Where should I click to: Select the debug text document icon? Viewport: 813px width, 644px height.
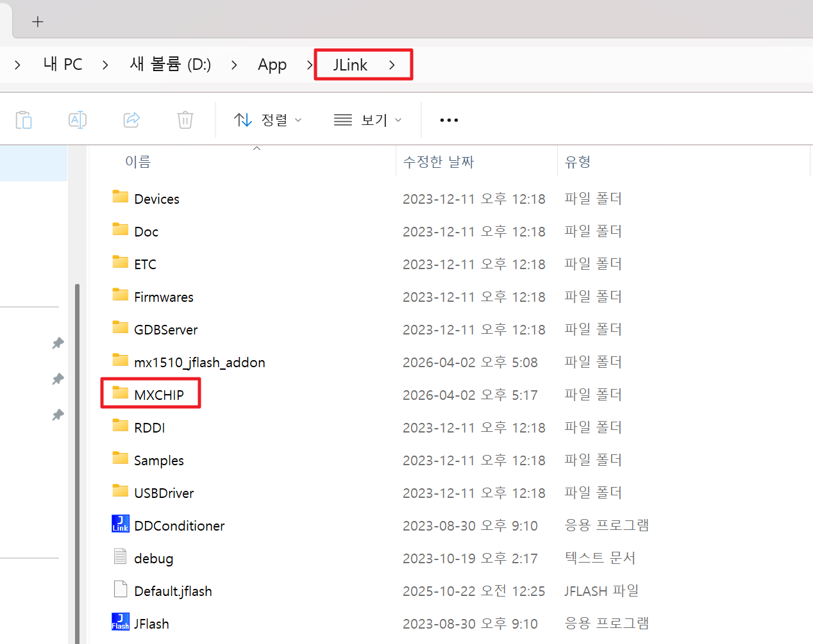click(x=121, y=557)
